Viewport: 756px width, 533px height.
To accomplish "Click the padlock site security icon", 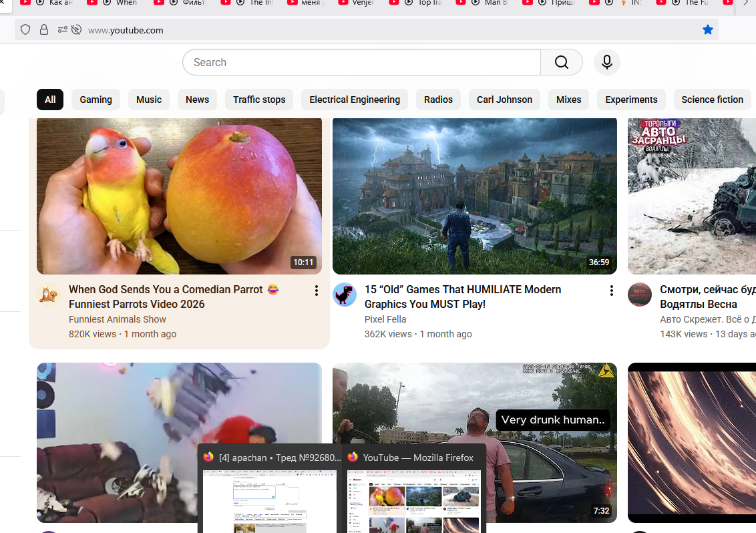I will pos(44,29).
